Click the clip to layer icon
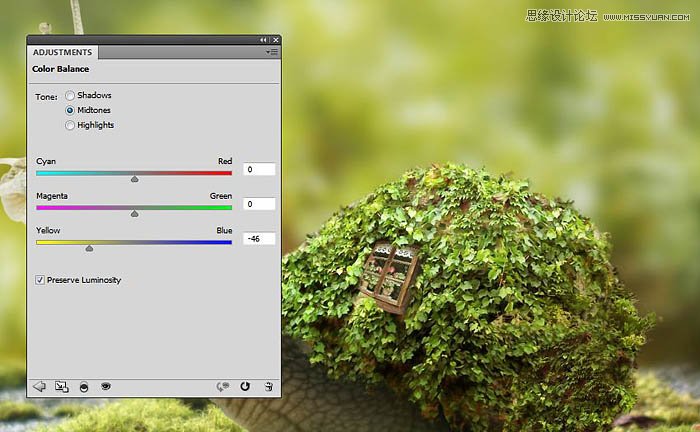Image resolution: width=700 pixels, height=432 pixels. (x=83, y=387)
